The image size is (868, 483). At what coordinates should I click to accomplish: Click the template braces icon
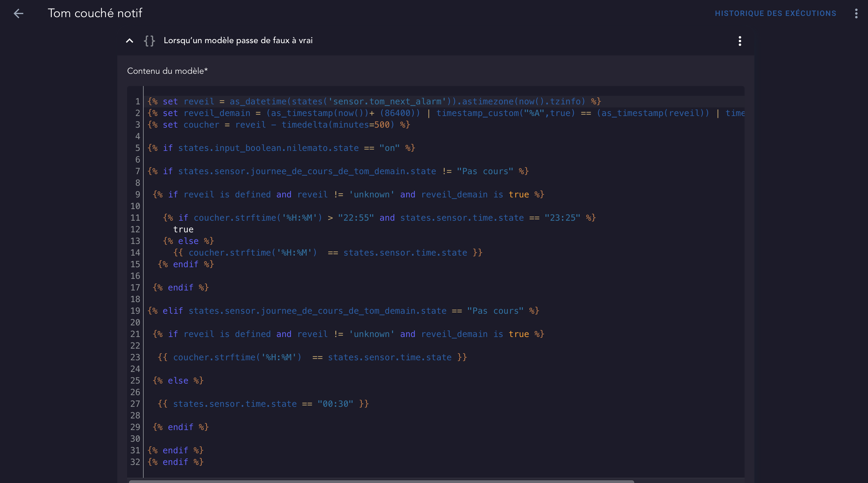pyautogui.click(x=149, y=41)
